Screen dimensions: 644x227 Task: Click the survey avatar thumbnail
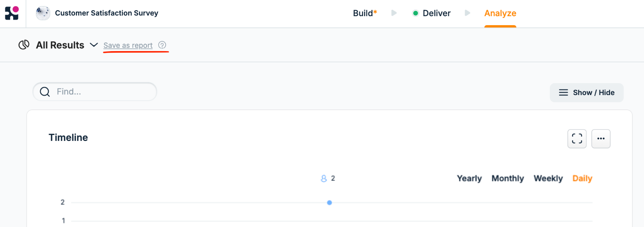click(x=43, y=13)
